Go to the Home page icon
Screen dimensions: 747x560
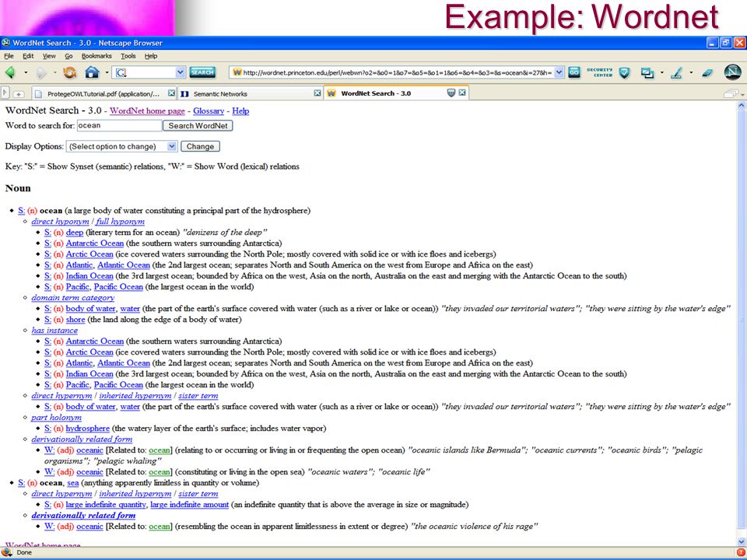point(92,72)
